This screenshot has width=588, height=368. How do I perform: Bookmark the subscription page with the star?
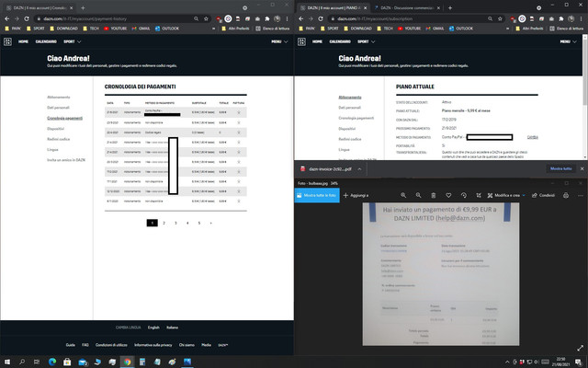[x=500, y=18]
